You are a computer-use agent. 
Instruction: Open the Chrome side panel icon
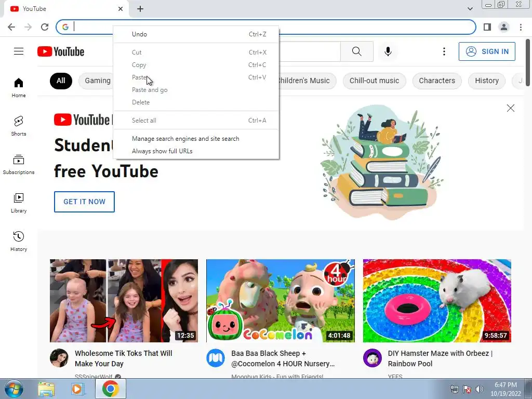click(x=487, y=27)
